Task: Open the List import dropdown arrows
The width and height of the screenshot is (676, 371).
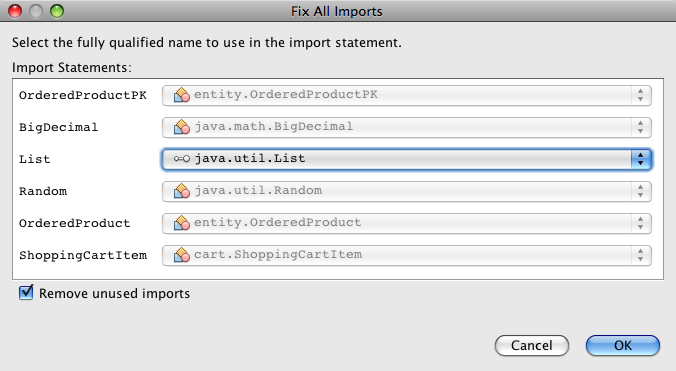Action: [x=641, y=159]
